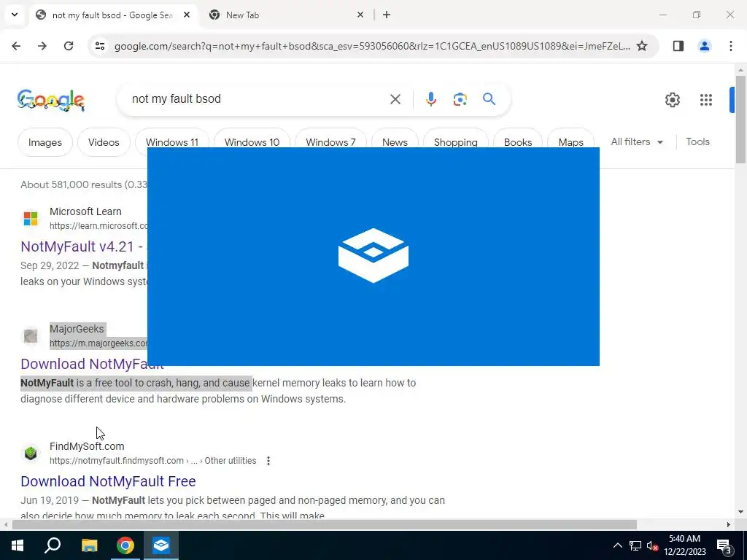Click the scroll down arrow

(741, 513)
